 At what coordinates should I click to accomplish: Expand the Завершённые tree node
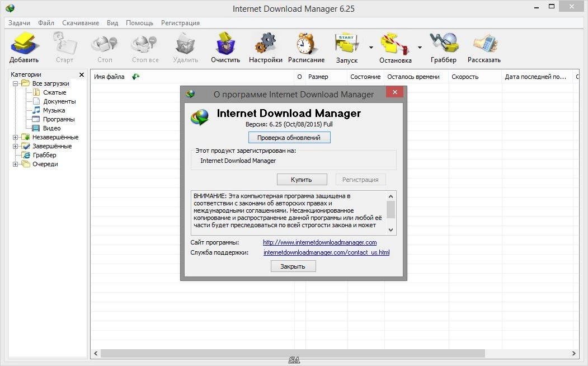click(15, 146)
